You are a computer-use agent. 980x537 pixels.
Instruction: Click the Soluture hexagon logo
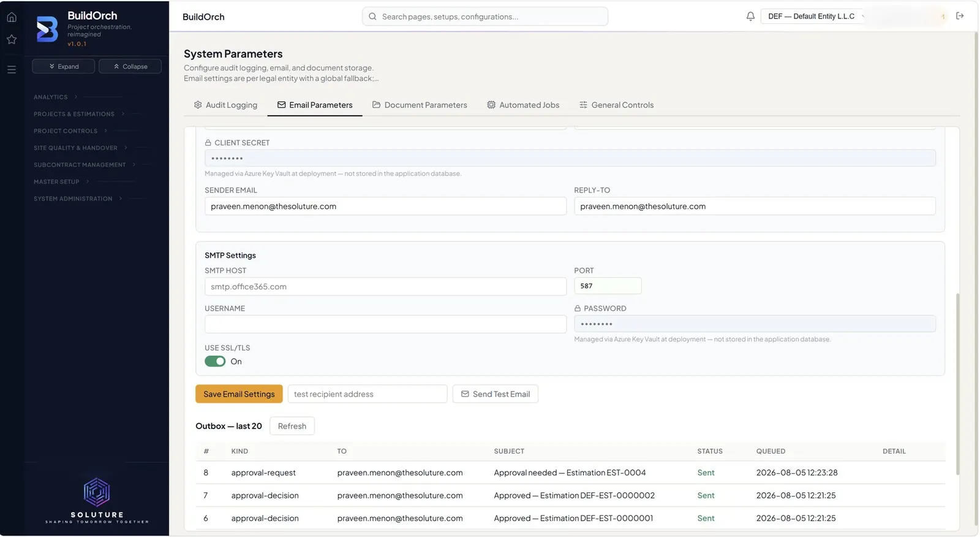click(97, 492)
